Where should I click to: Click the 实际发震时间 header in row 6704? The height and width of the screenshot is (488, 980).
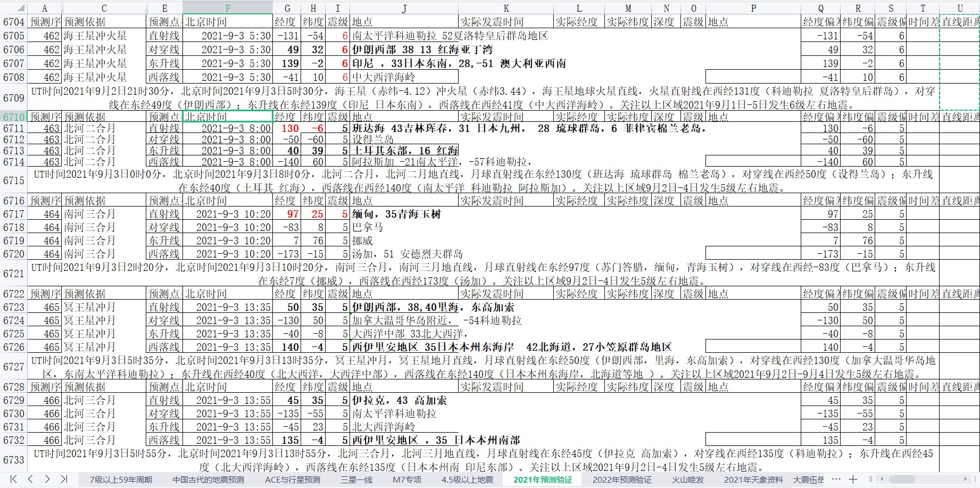pos(506,22)
